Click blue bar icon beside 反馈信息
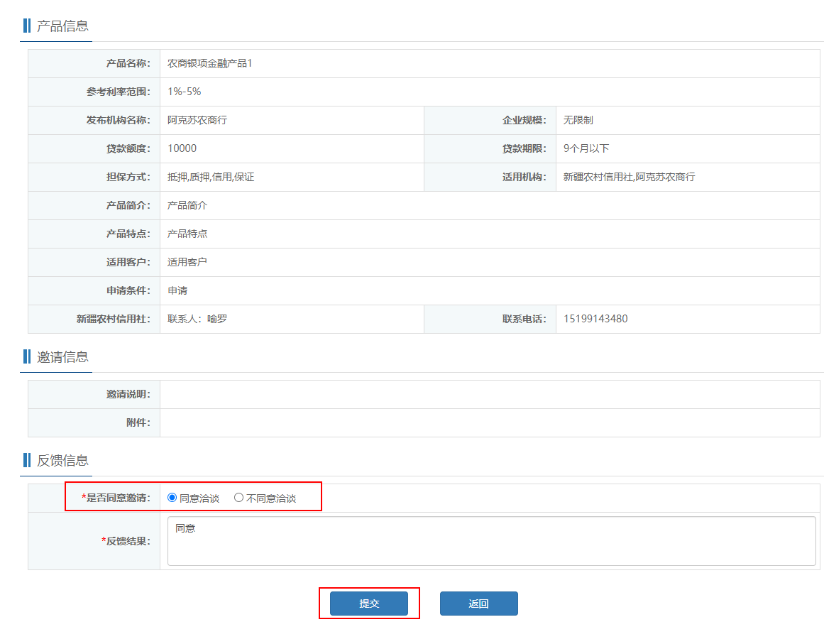The height and width of the screenshot is (644, 824). [27, 460]
